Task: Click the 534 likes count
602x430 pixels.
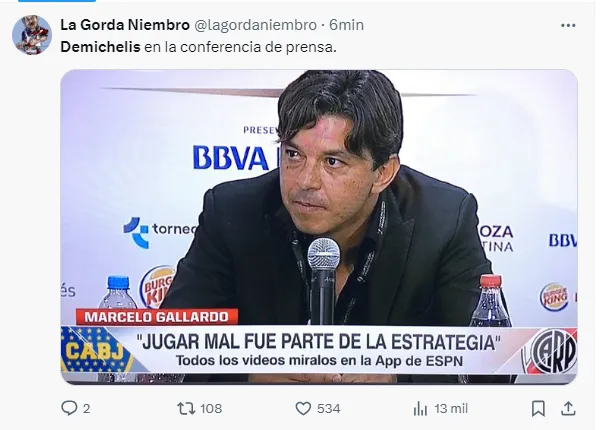Action: 329,408
